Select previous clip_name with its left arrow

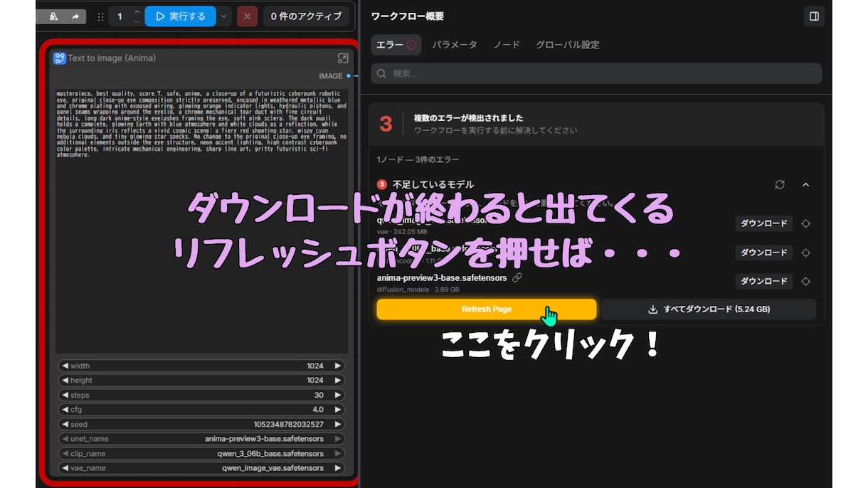coord(65,453)
